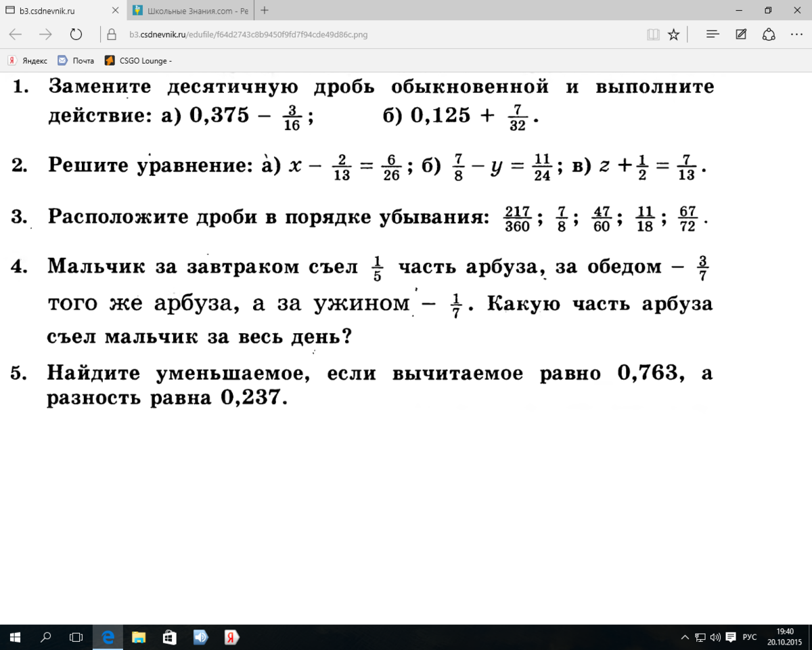Open the CSGO Lounge favorites link
This screenshot has height=650, width=812.
pos(138,60)
